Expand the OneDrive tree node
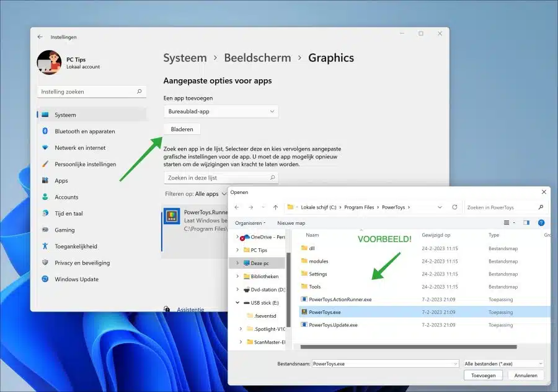Screen dimensions: 558x392 pos(237,237)
